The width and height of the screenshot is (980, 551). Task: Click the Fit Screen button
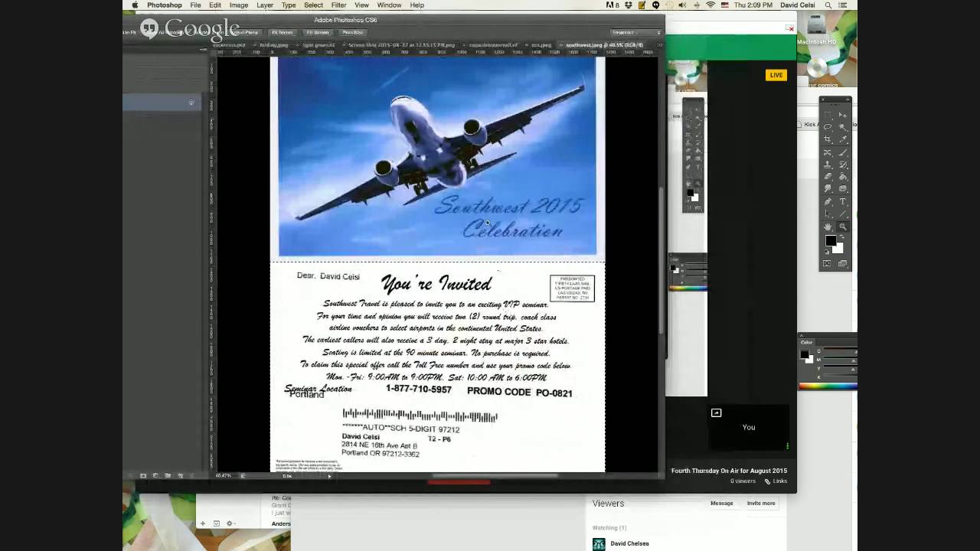point(283,33)
